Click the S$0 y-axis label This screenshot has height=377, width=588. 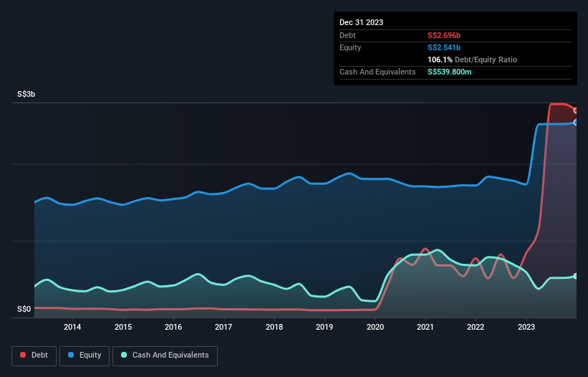pos(24,309)
